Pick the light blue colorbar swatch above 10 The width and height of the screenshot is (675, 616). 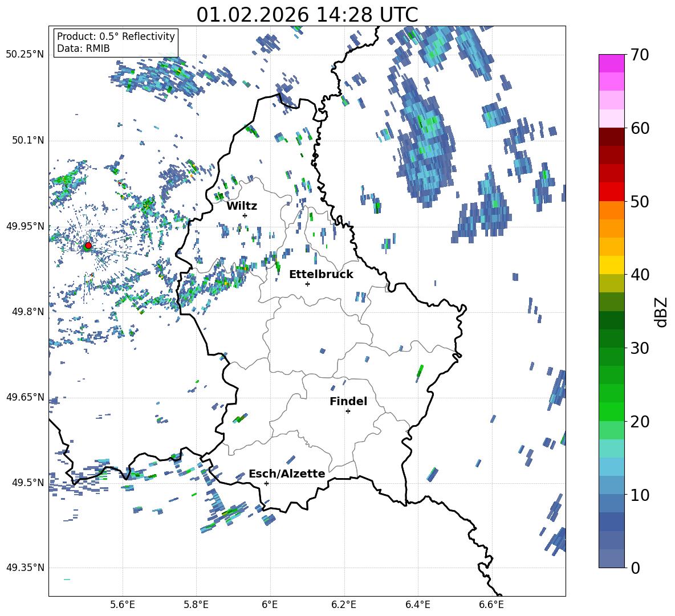(x=611, y=485)
